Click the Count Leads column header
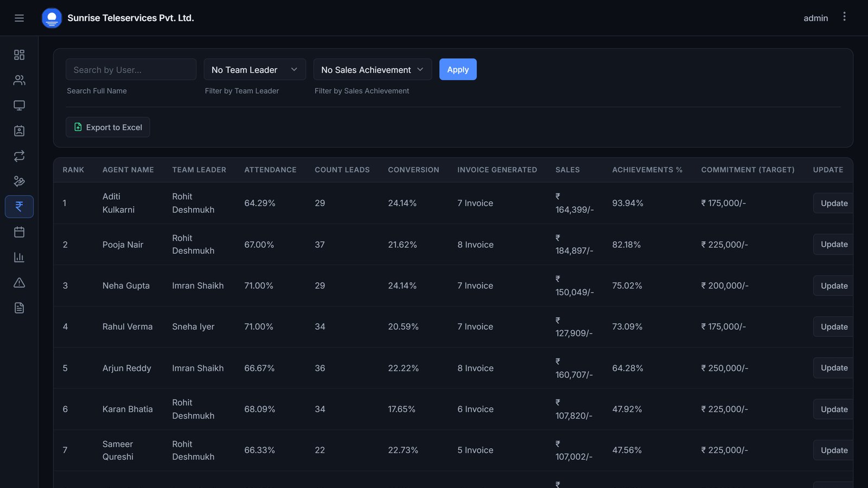The height and width of the screenshot is (488, 868). tap(342, 170)
